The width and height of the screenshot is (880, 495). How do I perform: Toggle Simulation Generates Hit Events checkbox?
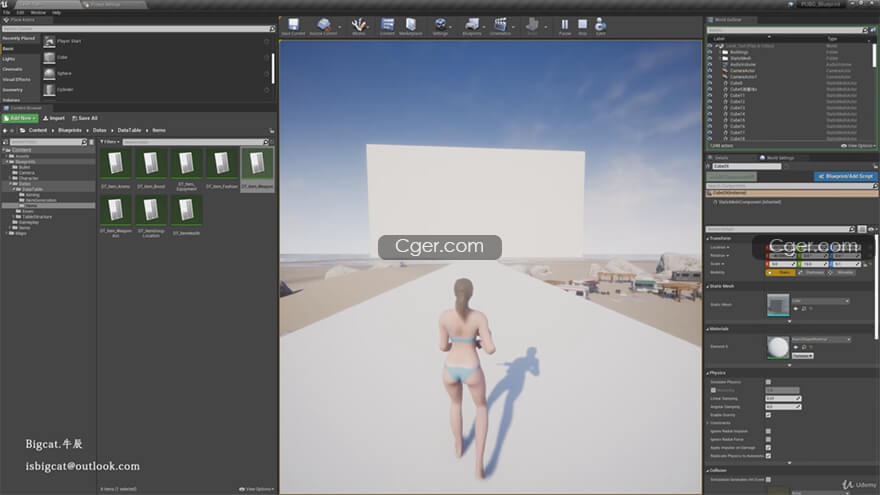(x=768, y=479)
